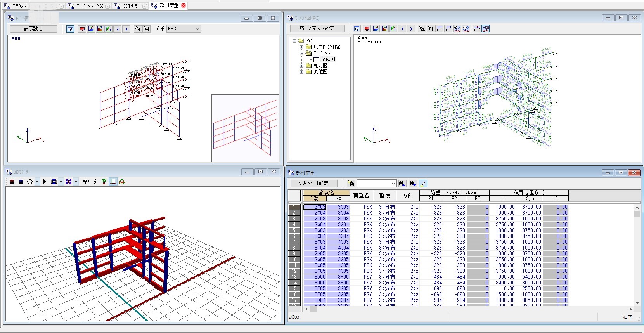Screen dimensions: 644x333
Task: Switch to the 3Dモデラー tab
Action: (131, 6)
